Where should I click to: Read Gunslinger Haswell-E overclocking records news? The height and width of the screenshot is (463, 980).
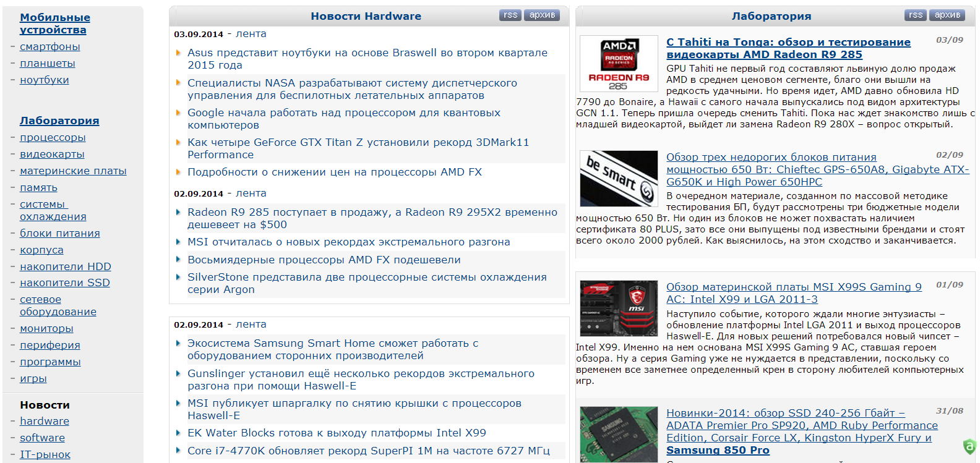coord(361,380)
